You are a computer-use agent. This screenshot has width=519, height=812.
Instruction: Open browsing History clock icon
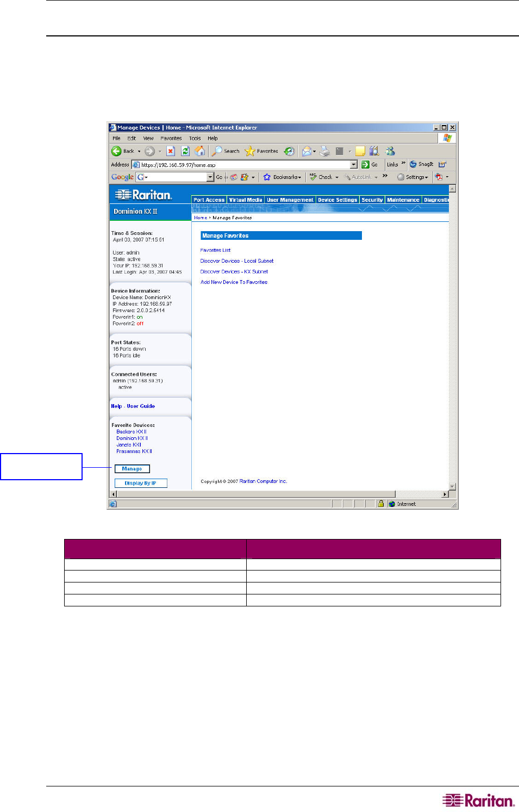[289, 151]
